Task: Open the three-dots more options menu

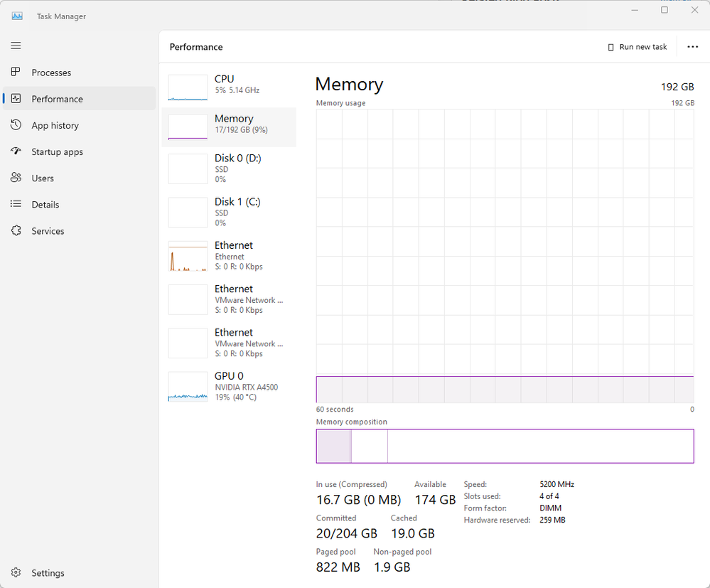Action: point(693,47)
